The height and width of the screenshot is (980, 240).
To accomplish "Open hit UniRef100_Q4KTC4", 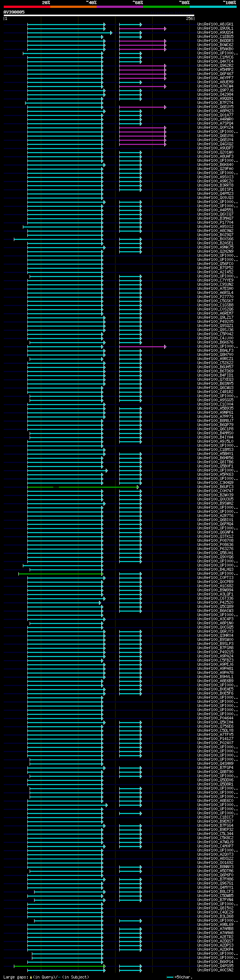I will (215, 62).
